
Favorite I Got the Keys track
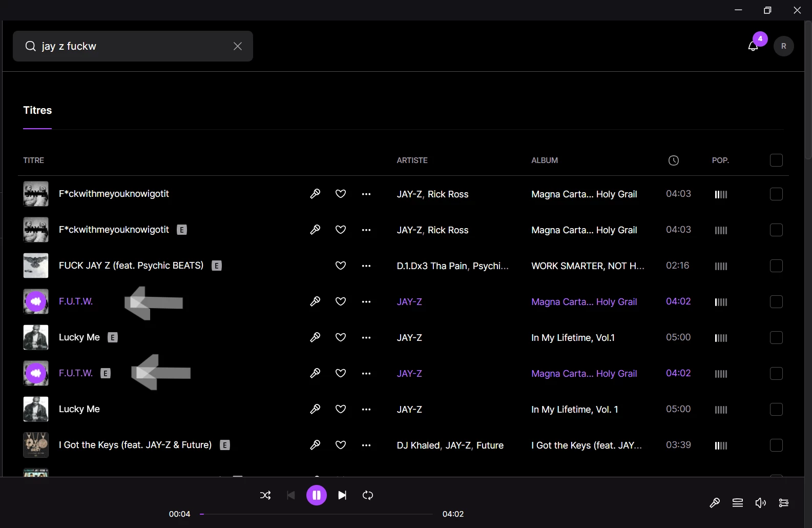point(341,445)
